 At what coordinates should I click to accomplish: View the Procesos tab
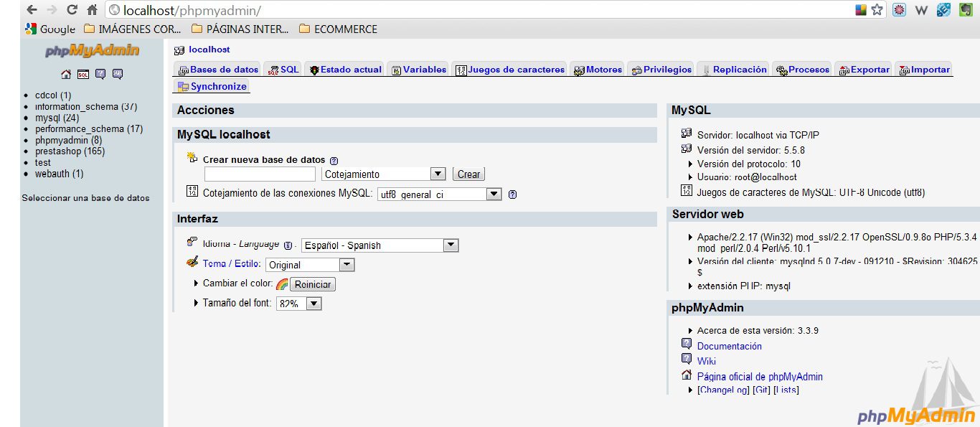(x=802, y=70)
